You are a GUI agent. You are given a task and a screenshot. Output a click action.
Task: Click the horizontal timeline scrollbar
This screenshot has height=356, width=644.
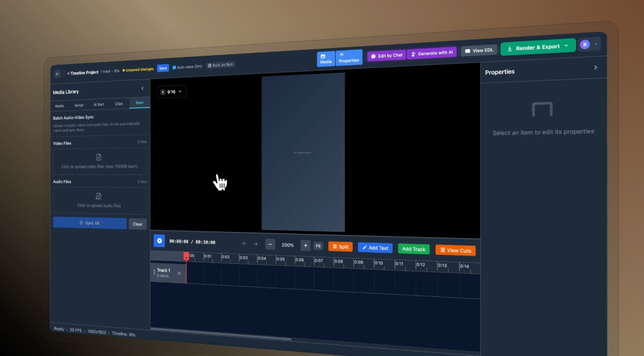221,333
